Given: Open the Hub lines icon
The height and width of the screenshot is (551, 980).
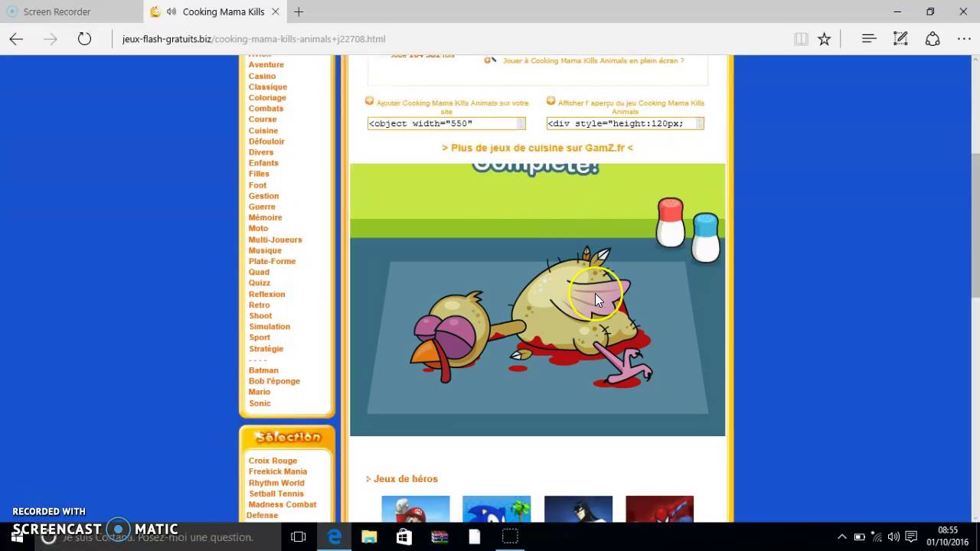Looking at the screenshot, I should tap(868, 38).
